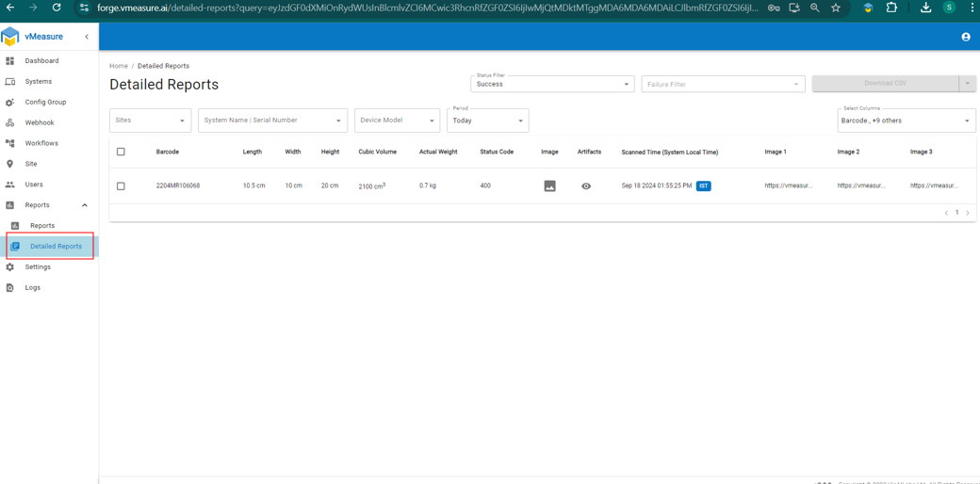This screenshot has height=484, width=980.
Task: Click the Detailed Reports icon in sidebar
Action: click(16, 246)
